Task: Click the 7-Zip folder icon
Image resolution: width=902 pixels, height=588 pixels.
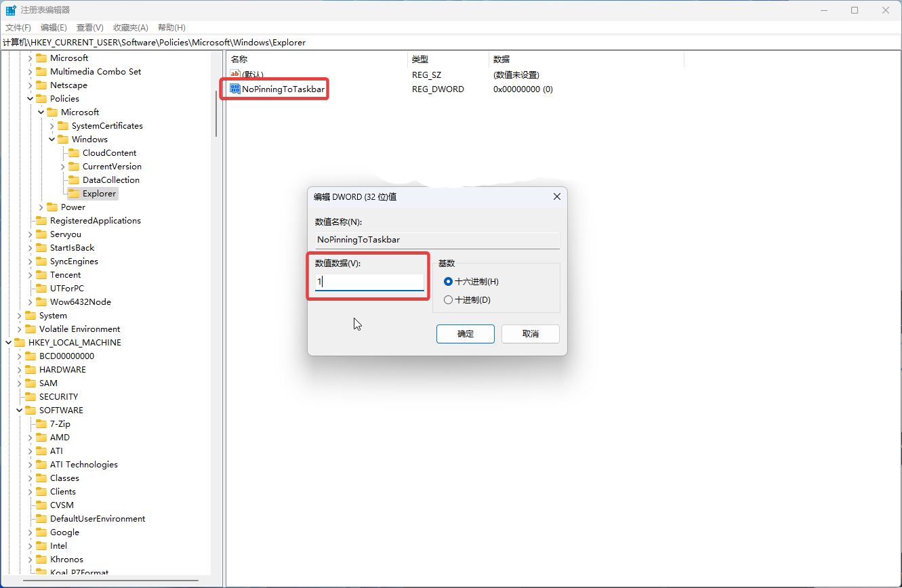Action: tap(41, 423)
